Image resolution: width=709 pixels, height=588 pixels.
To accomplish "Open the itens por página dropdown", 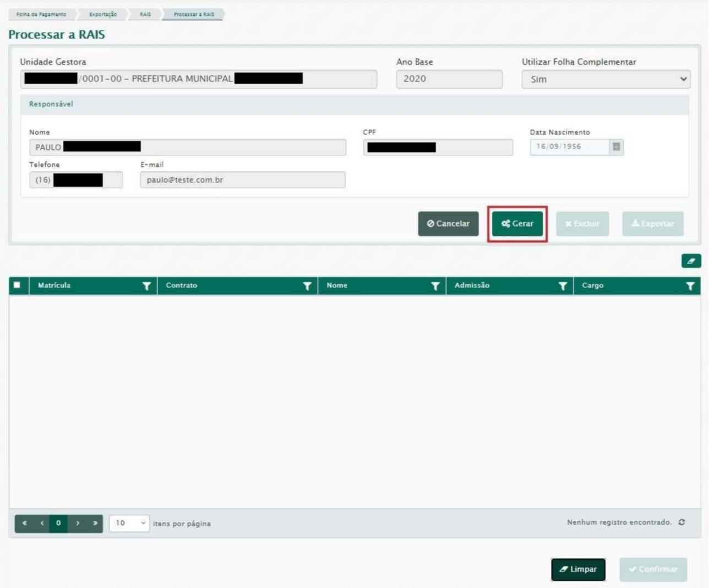I will pyautogui.click(x=129, y=523).
